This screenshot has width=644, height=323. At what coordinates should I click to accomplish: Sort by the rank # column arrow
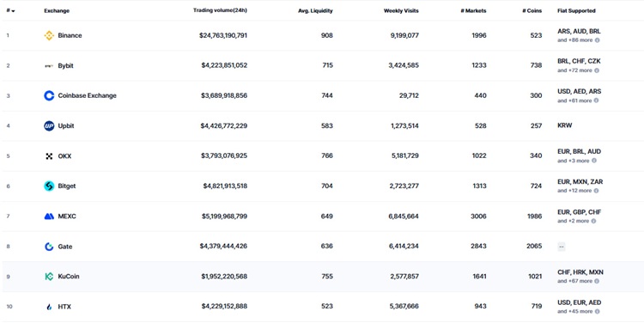(13, 11)
